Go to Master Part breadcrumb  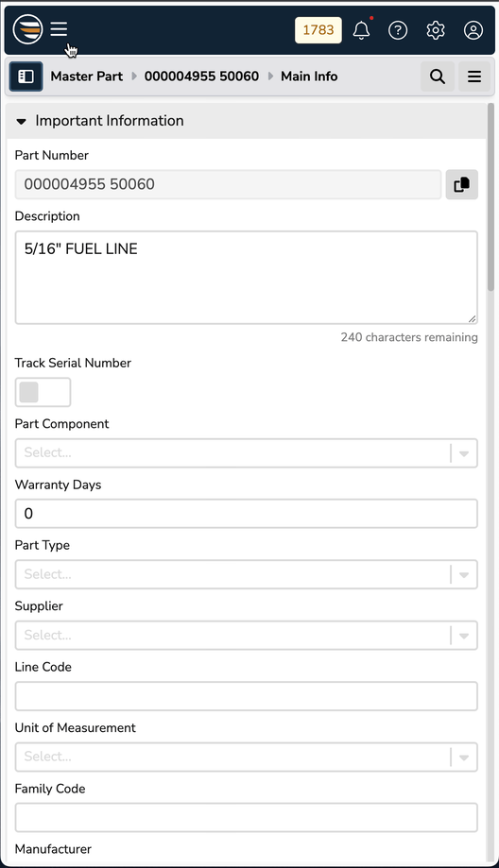point(86,77)
